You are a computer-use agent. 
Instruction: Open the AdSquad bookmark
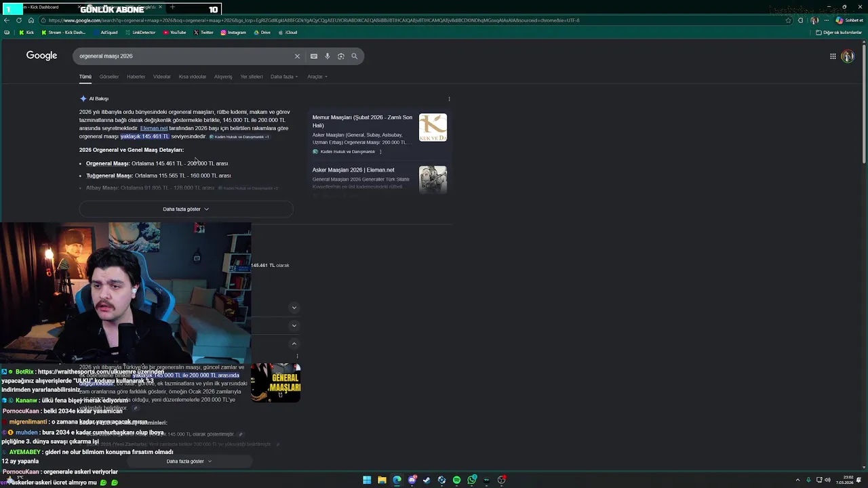(105, 32)
